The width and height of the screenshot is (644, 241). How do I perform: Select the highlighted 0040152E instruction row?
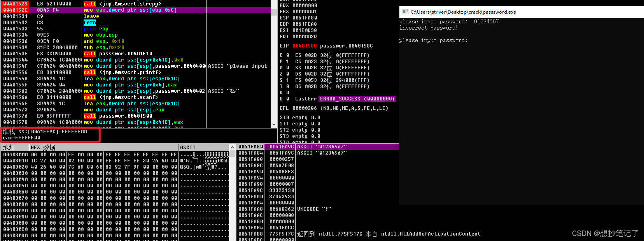[x=136, y=10]
